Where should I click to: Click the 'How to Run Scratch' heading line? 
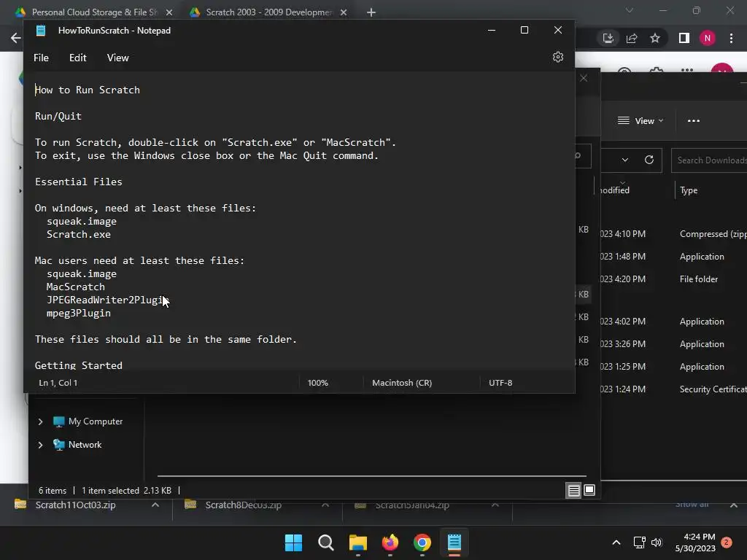tap(88, 90)
